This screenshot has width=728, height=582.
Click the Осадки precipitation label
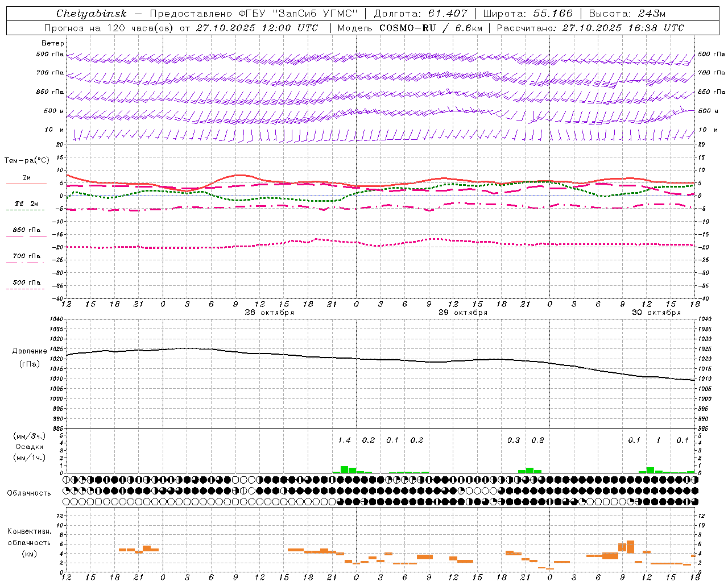click(x=30, y=447)
